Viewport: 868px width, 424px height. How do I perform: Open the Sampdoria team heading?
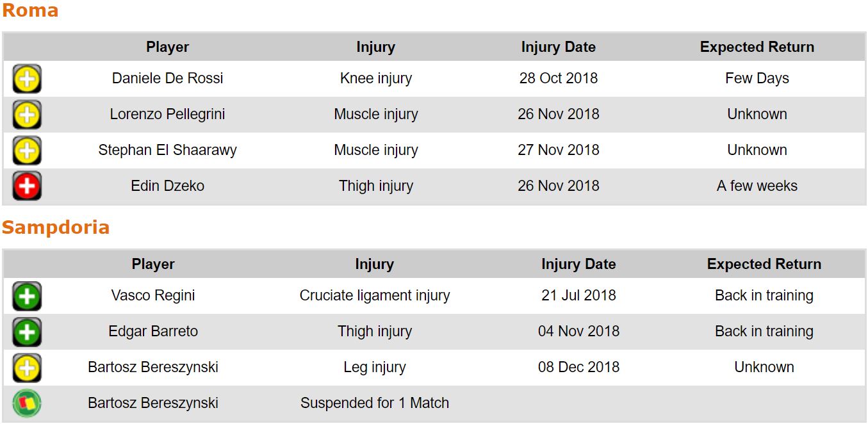56,227
